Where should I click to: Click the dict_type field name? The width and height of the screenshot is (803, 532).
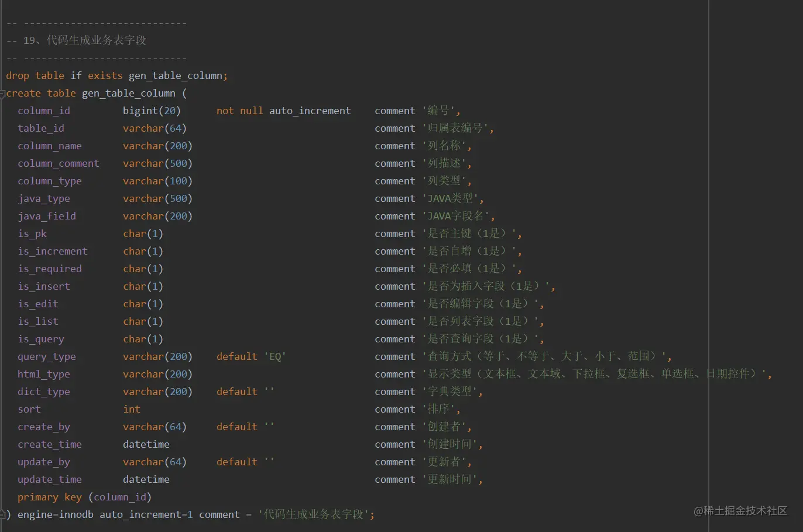[44, 392]
